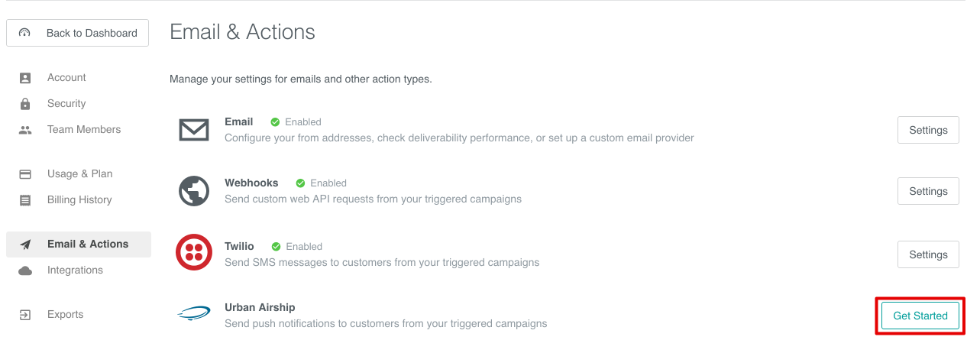Screen dimensions: 980x353
Task: Click the Security padlock icon
Action: click(x=25, y=104)
